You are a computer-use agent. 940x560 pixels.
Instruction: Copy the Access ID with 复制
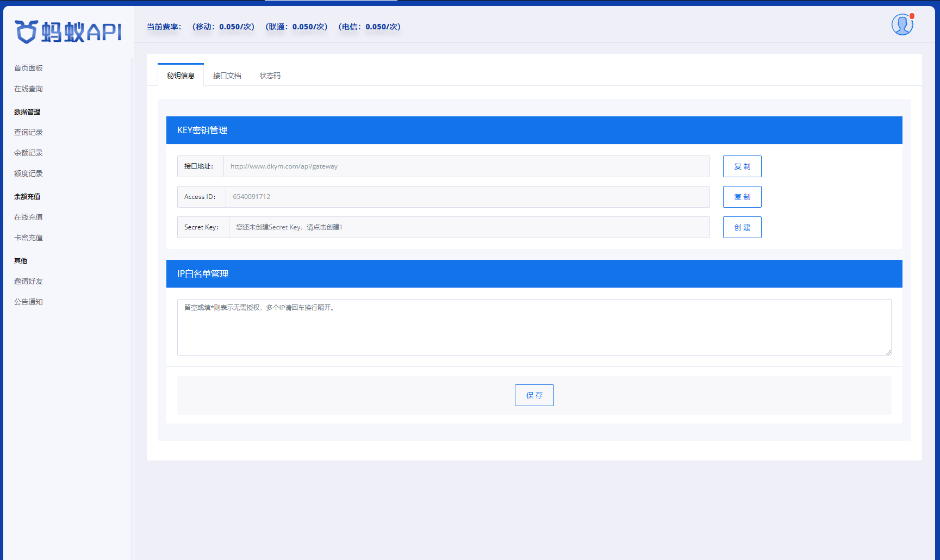coord(742,196)
